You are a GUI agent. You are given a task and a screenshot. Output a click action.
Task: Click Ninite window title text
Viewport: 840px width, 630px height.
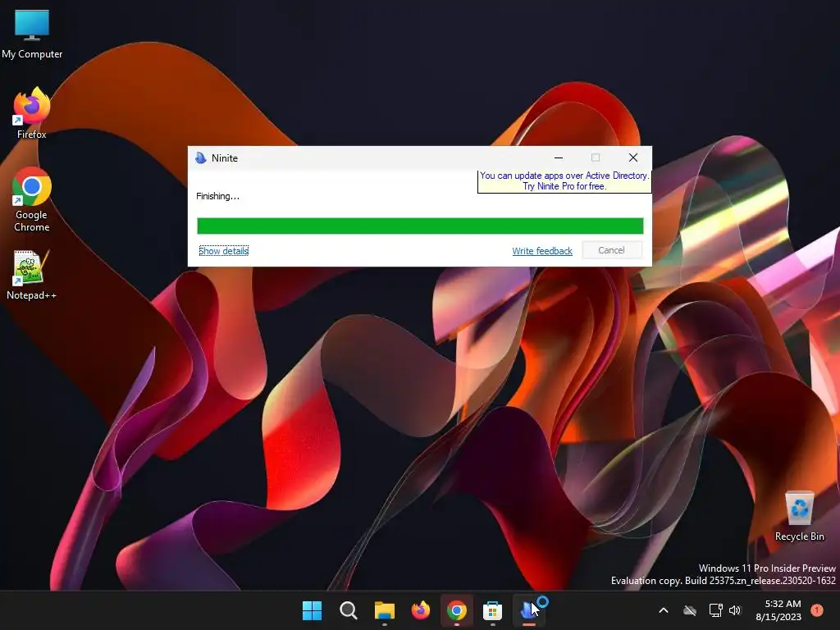[x=225, y=158]
